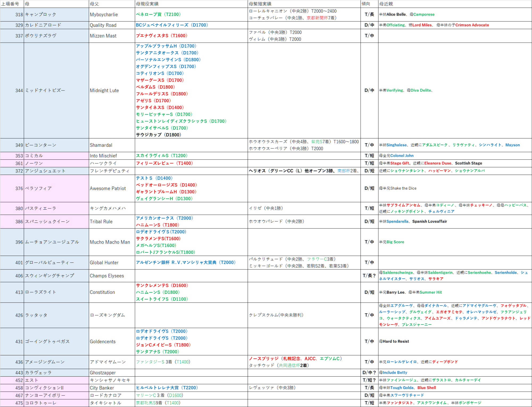Select the T/長? tendency cell
The height and width of the screenshot is (407, 532).
pos(369,276)
